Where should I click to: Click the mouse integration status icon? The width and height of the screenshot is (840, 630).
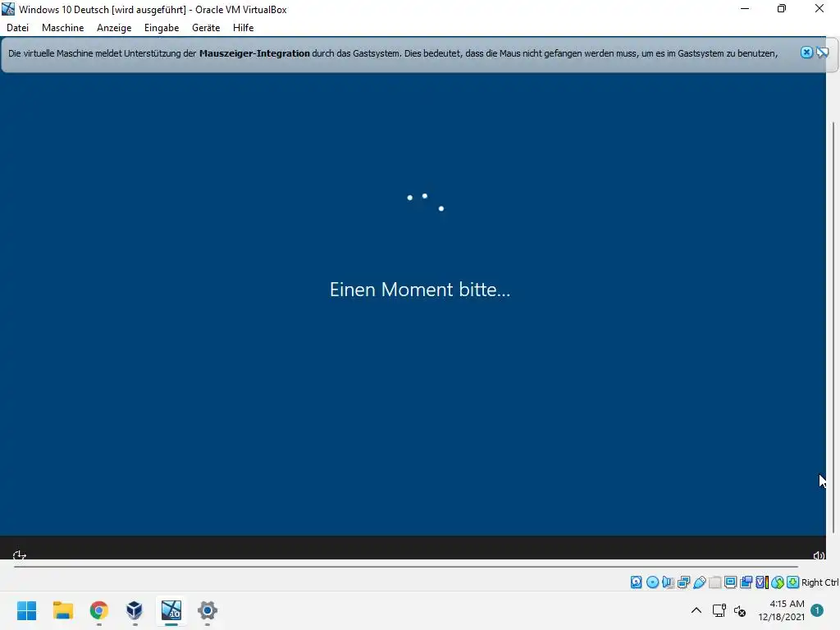coord(778,582)
